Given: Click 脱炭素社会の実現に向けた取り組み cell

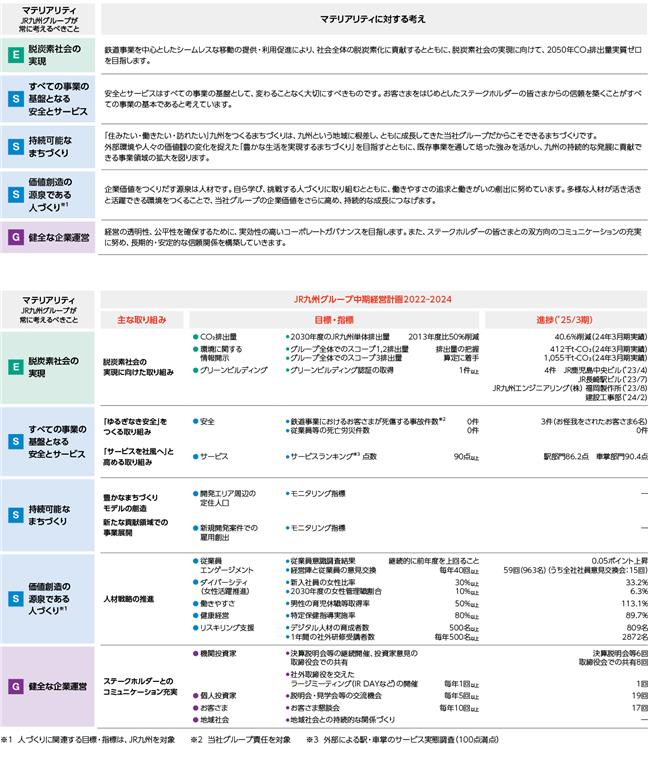Looking at the screenshot, I should tap(138, 367).
